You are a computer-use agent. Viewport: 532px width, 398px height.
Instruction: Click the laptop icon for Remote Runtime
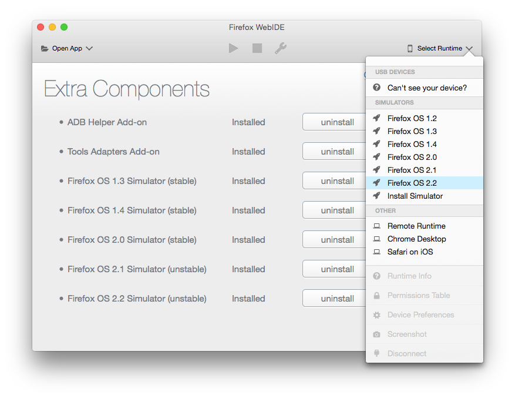[377, 226]
